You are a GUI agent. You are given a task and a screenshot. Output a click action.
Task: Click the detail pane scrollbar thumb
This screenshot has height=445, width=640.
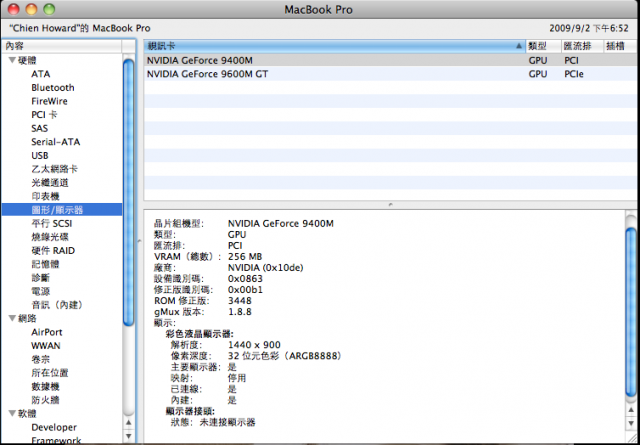point(631,312)
